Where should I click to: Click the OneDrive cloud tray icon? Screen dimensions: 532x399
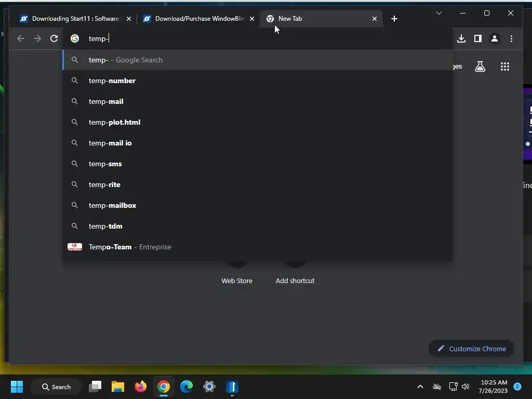437,387
